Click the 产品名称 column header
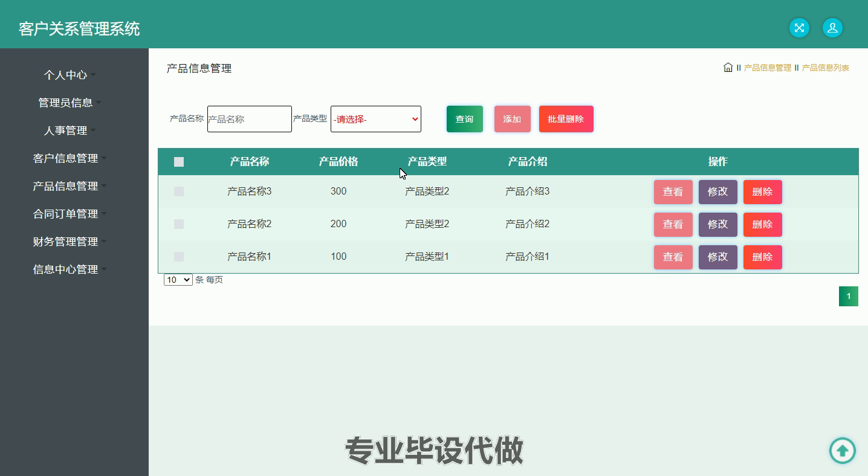 [x=250, y=162]
